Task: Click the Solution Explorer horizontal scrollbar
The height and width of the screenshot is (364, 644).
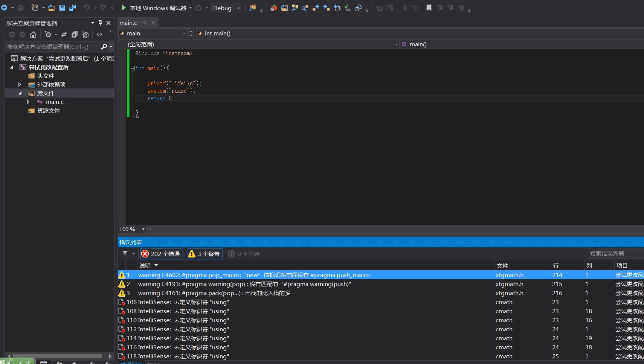Action: coord(57,356)
